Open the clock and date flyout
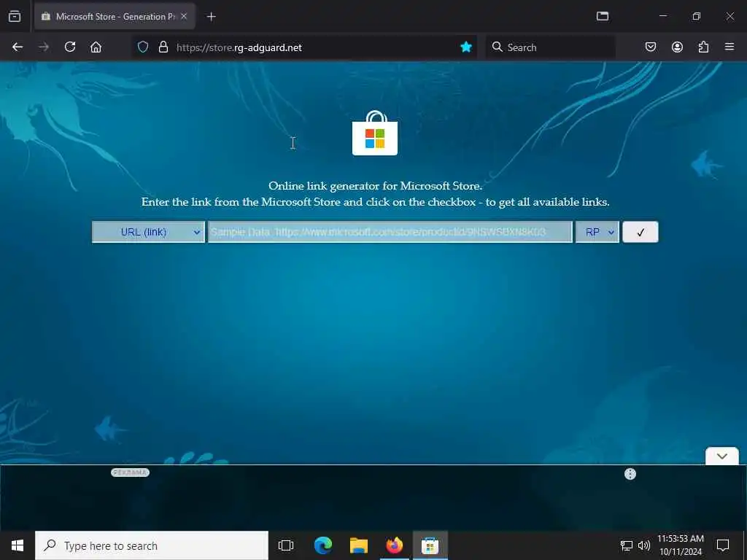This screenshot has height=560, width=747. click(x=681, y=545)
